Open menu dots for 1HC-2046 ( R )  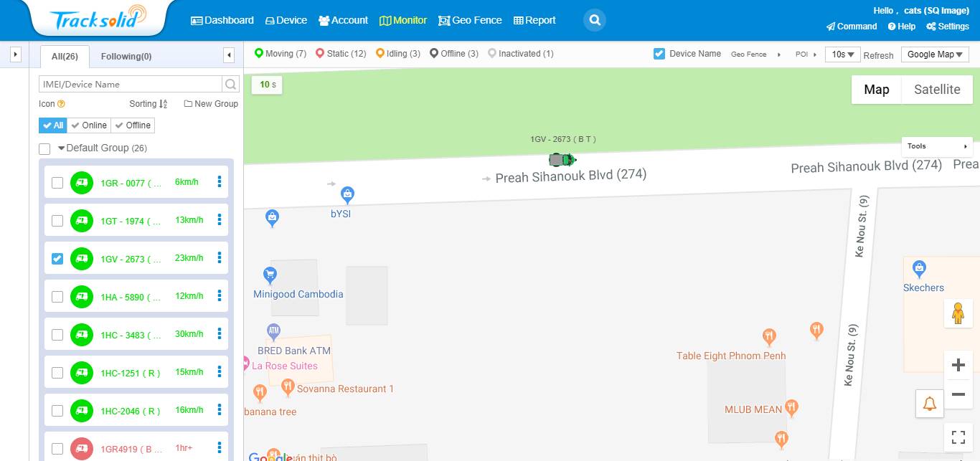220,410
